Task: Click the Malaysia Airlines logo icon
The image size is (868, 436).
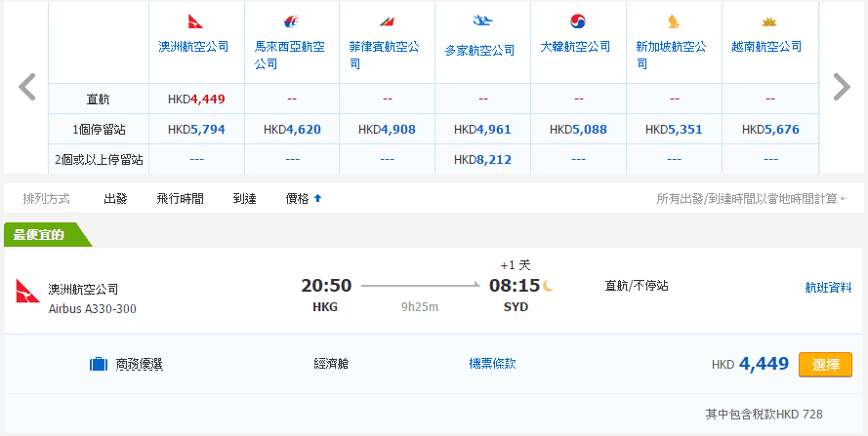Action: tap(291, 21)
